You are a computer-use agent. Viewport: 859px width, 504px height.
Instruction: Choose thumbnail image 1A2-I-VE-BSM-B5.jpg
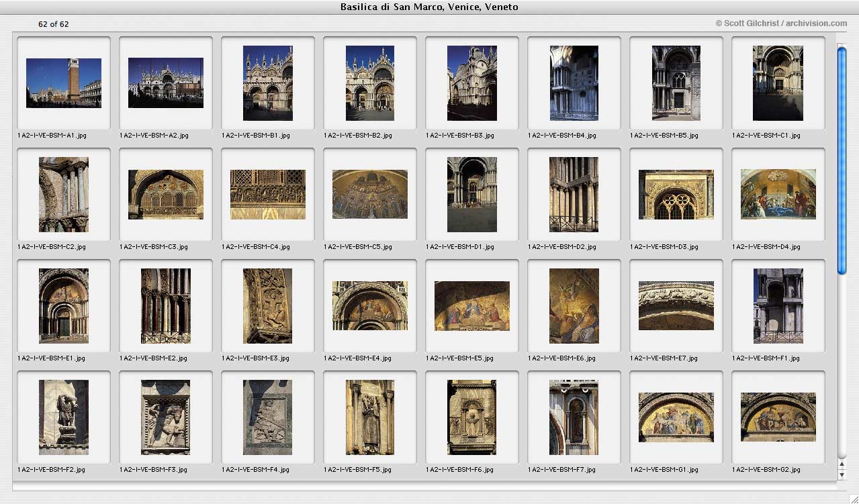(676, 83)
